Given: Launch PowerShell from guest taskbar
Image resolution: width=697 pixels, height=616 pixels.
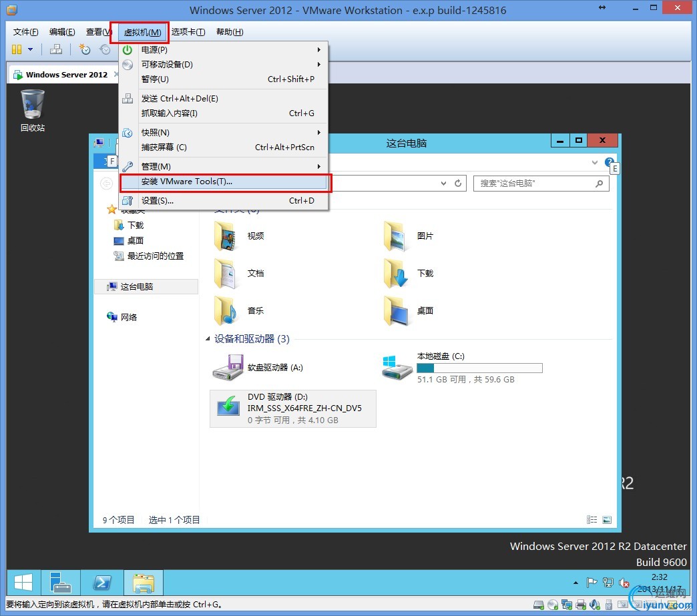Looking at the screenshot, I should coord(101,583).
